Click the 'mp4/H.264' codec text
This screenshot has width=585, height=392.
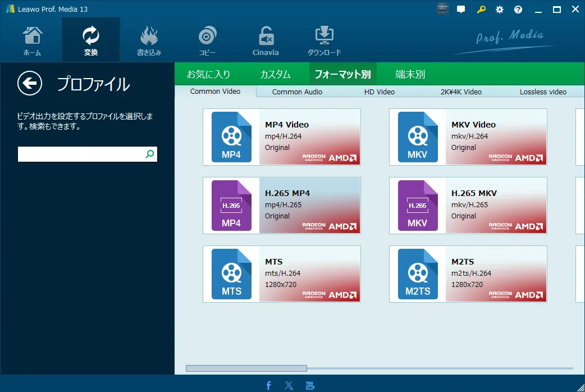(283, 136)
